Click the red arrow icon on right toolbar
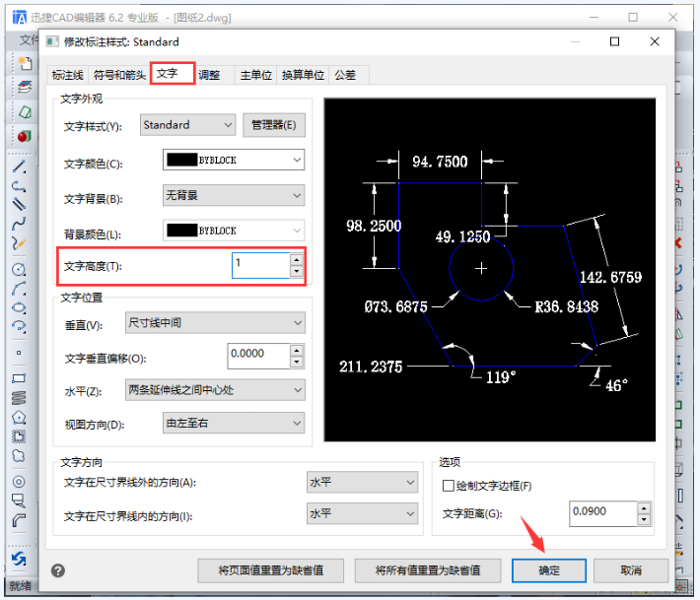Image resolution: width=700 pixels, height=600 pixels. point(678,243)
